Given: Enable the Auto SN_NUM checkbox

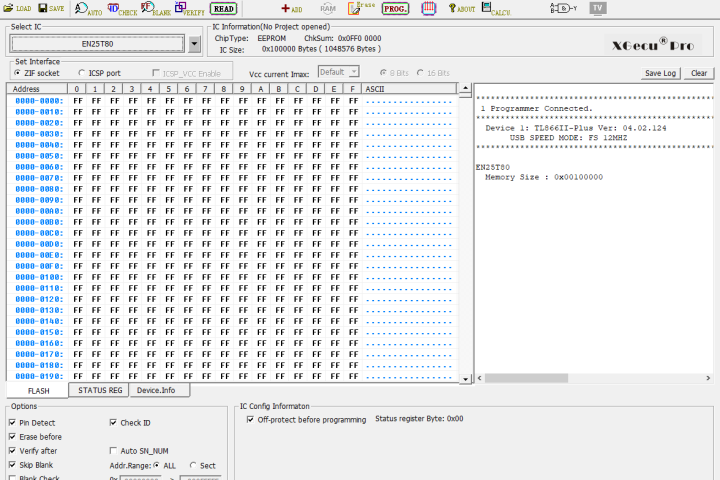Looking at the screenshot, I should click(x=113, y=451).
